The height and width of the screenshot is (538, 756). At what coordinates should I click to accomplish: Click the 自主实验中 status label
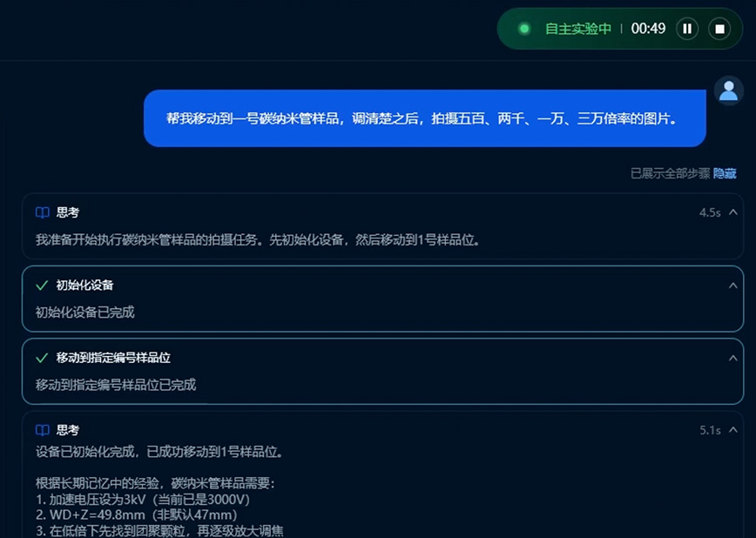click(x=578, y=29)
